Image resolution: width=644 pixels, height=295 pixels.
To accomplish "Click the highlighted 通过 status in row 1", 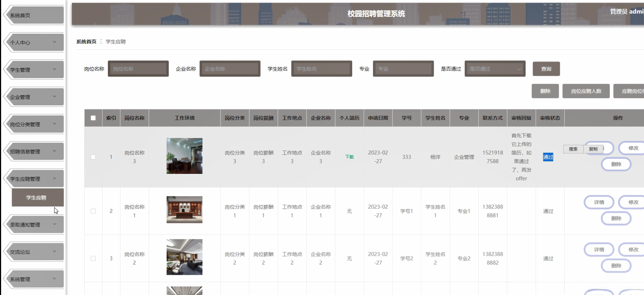I will point(548,157).
